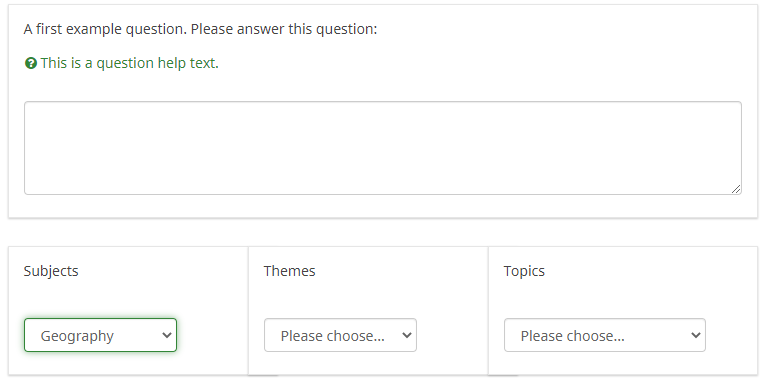This screenshot has width=768, height=384.
Task: Click the chevron arrow of the Themes select
Action: (x=407, y=336)
